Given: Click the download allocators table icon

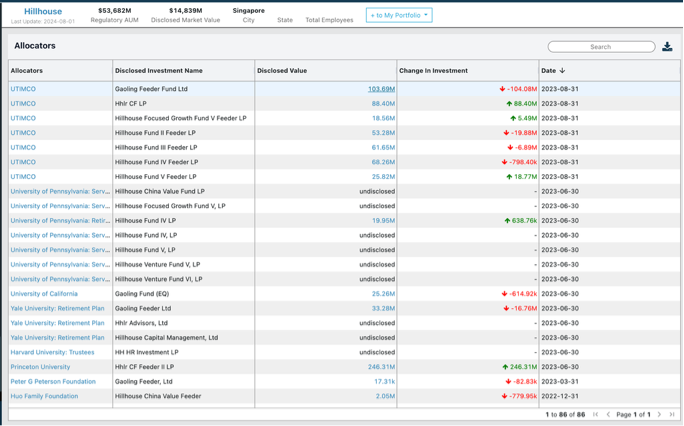Looking at the screenshot, I should point(667,47).
